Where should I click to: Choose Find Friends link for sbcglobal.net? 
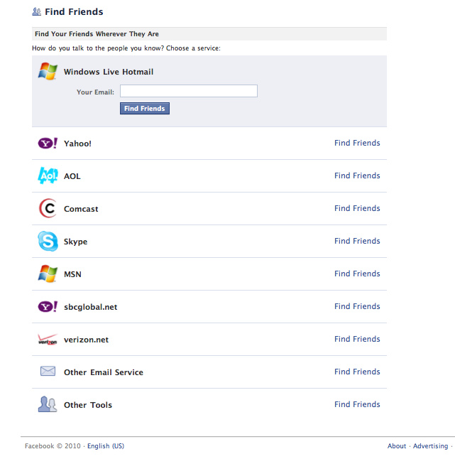pos(357,306)
